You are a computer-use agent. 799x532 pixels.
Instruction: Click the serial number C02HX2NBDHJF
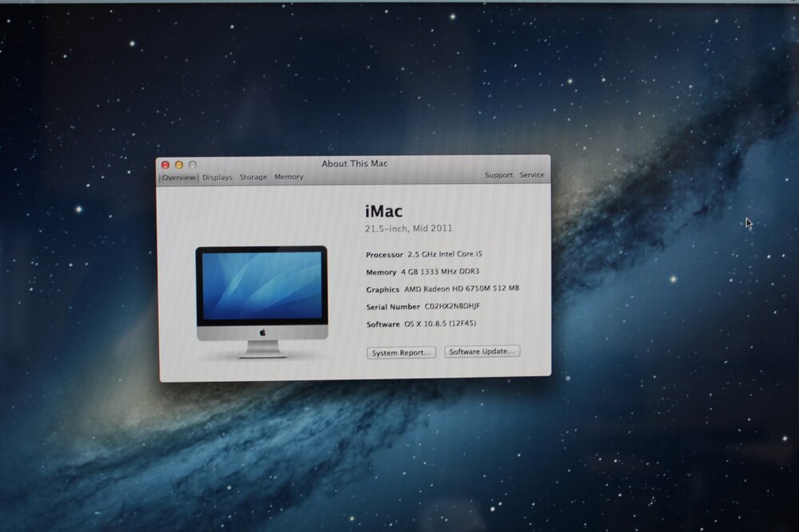pos(452,306)
